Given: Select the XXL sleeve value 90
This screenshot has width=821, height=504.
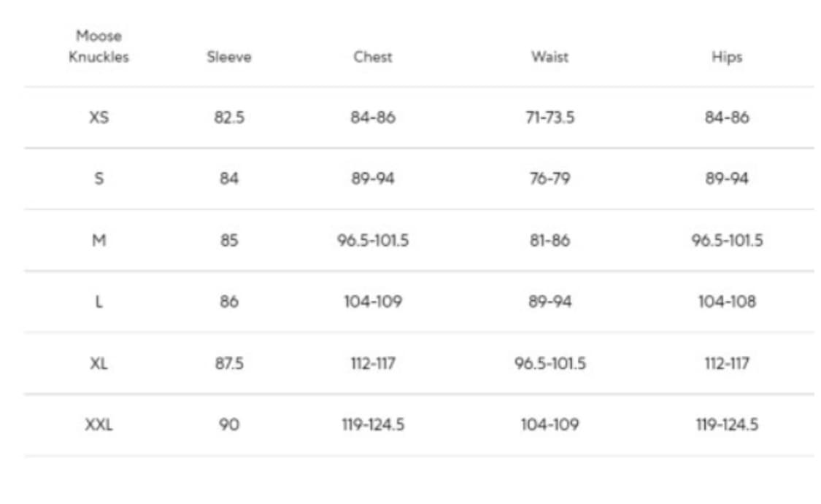Looking at the screenshot, I should [x=229, y=424].
